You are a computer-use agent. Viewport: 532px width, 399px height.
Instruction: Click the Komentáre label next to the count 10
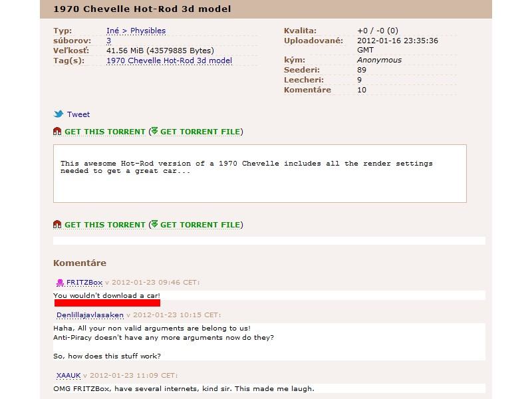(x=307, y=90)
